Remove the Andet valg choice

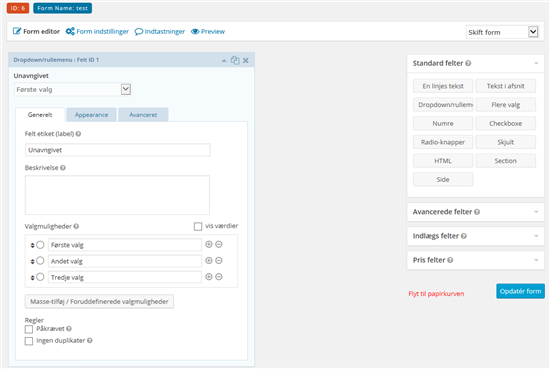219,260
